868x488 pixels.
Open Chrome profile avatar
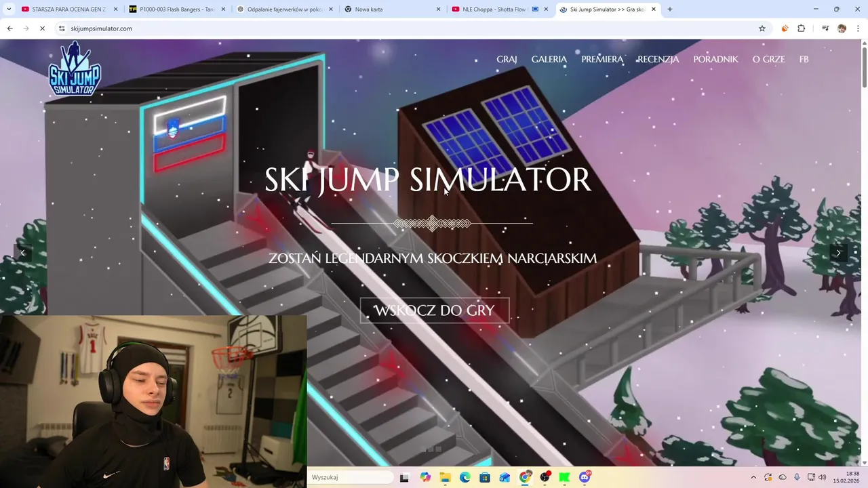[x=842, y=28]
